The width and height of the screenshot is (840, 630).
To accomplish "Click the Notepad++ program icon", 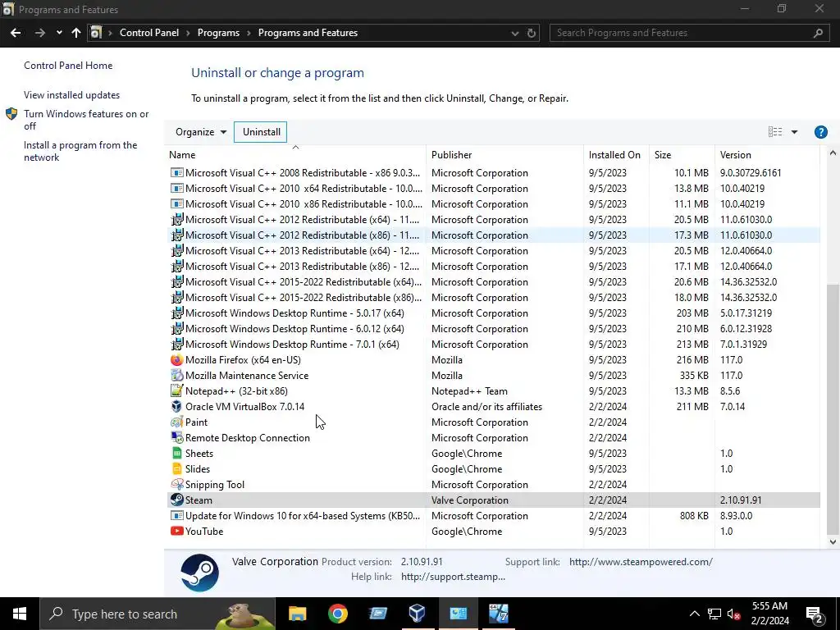I will [177, 391].
